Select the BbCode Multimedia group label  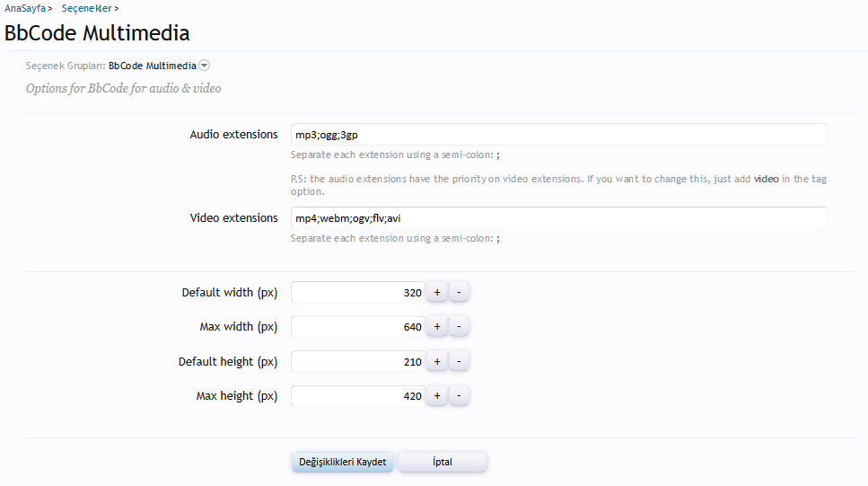click(152, 66)
